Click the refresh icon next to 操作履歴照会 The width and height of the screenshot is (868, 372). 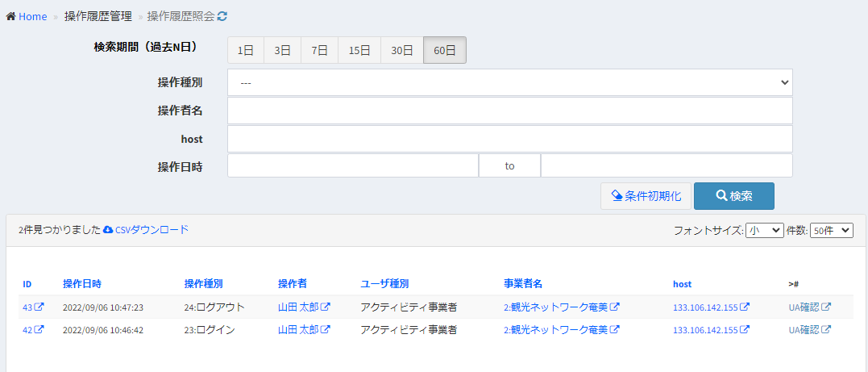pos(222,17)
